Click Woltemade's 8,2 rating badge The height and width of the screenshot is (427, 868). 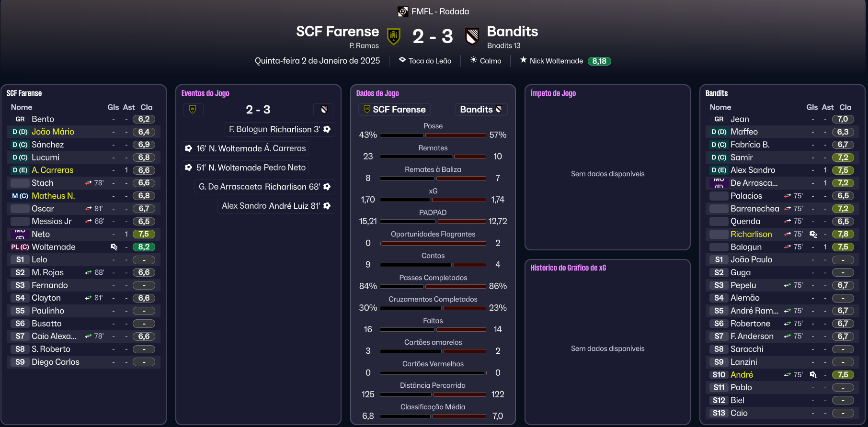[144, 247]
